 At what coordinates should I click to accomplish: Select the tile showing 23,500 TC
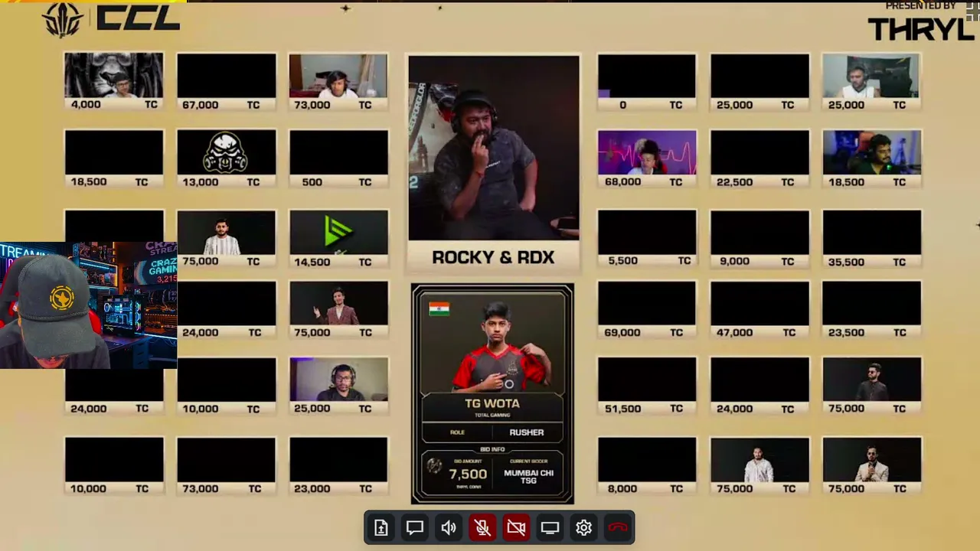pos(872,310)
